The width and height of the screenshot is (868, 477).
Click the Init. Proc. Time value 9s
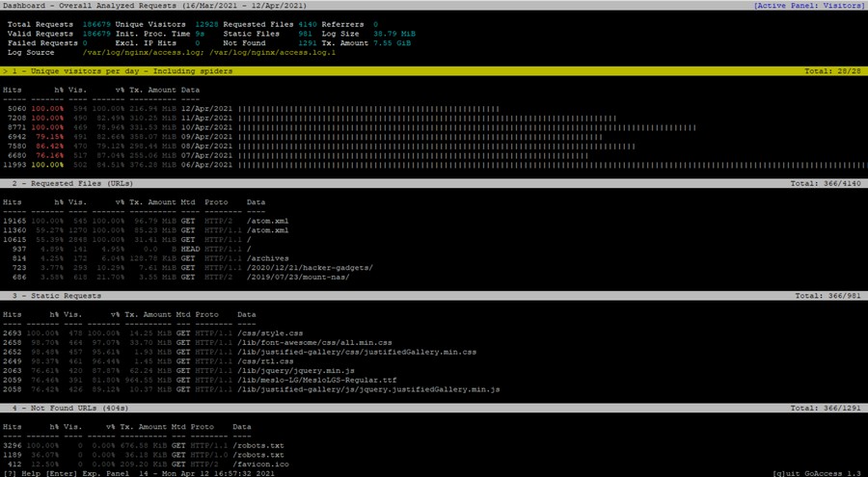coord(200,34)
